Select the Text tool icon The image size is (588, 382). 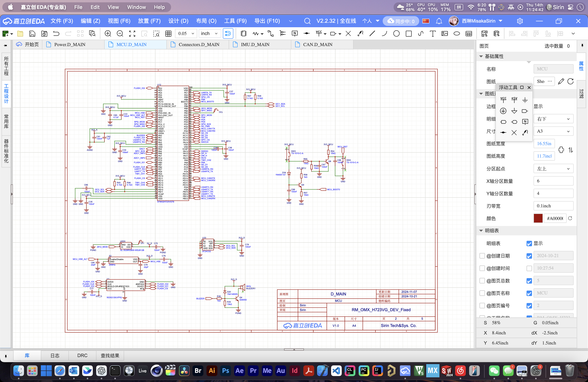tap(433, 34)
